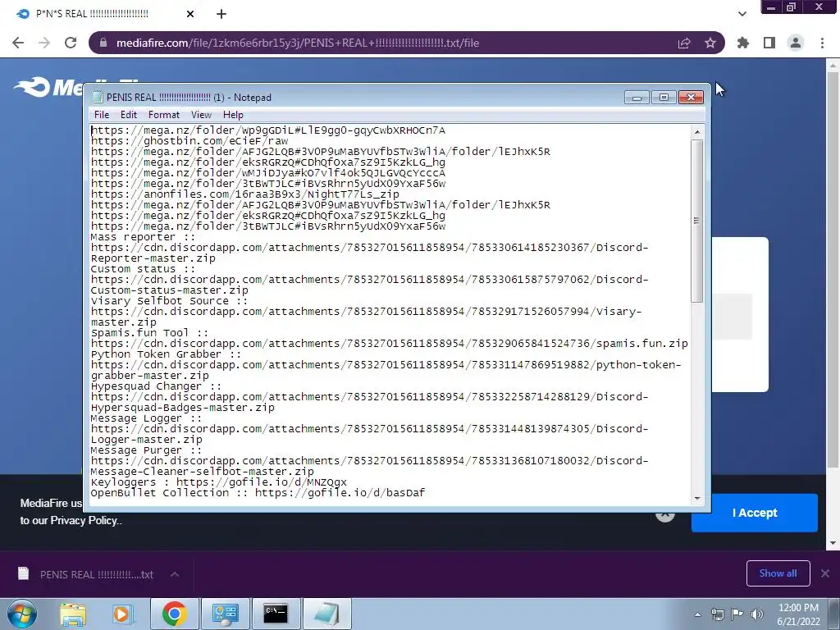Open Chrome profile avatar
Image resolution: width=840 pixels, height=630 pixels.
click(796, 43)
